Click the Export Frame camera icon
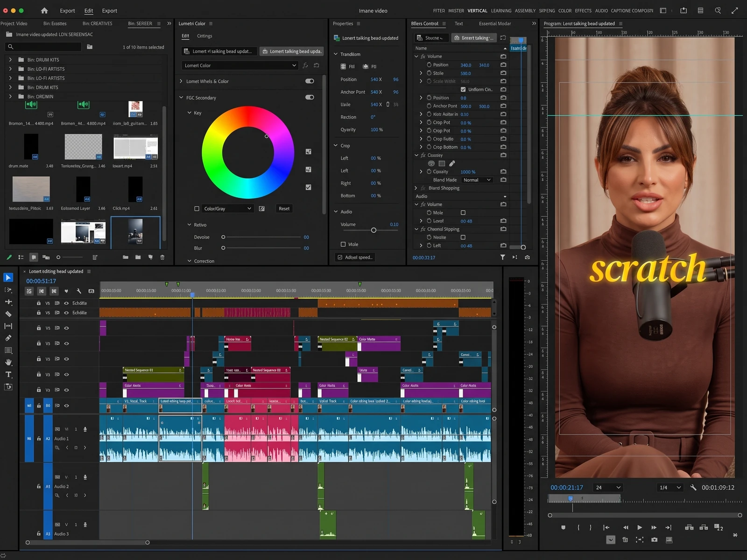Image resolution: width=747 pixels, height=560 pixels. click(x=655, y=540)
